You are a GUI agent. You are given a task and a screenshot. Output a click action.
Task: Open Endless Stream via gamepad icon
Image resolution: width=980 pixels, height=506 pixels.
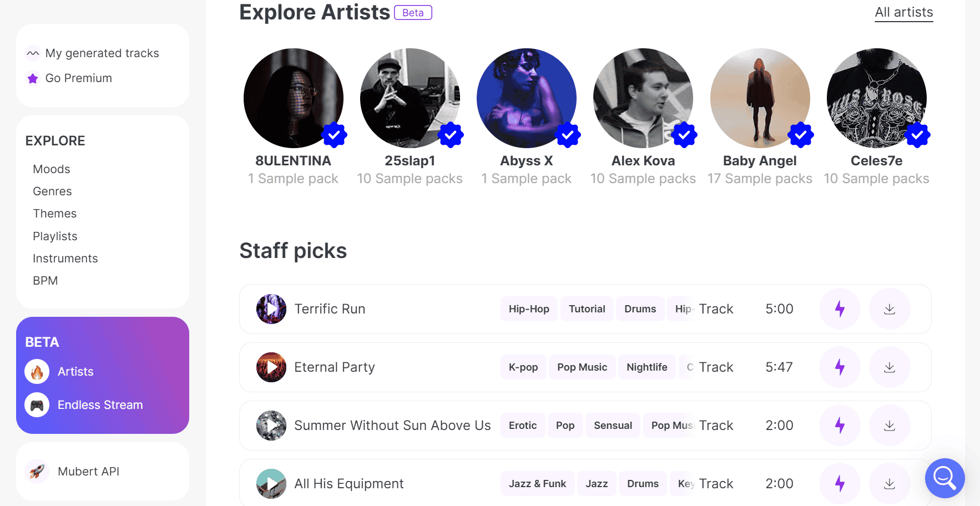pyautogui.click(x=37, y=404)
